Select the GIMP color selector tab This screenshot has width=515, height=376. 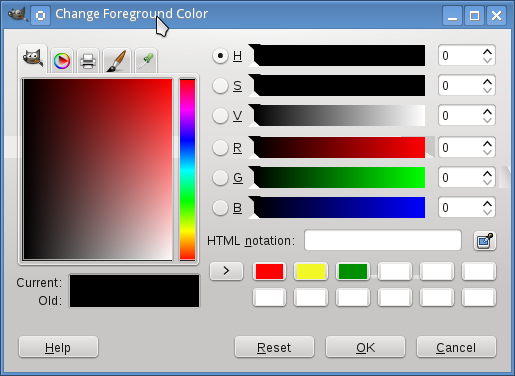coord(33,58)
